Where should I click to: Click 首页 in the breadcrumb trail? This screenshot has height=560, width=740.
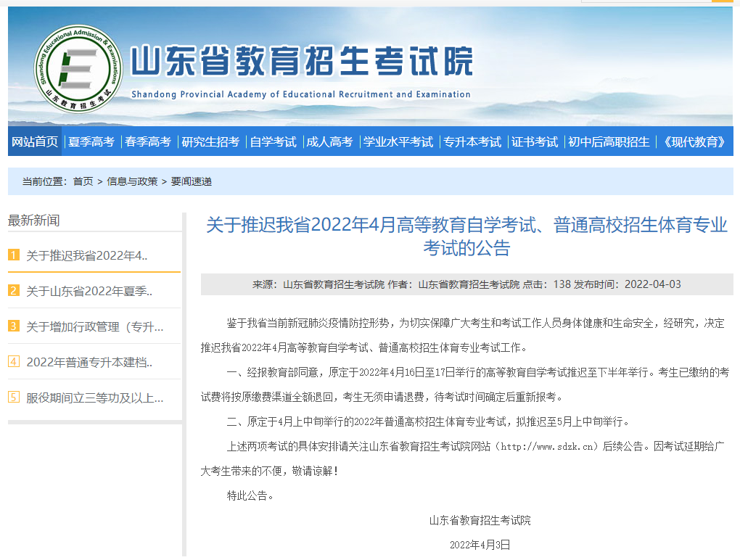[x=83, y=182]
